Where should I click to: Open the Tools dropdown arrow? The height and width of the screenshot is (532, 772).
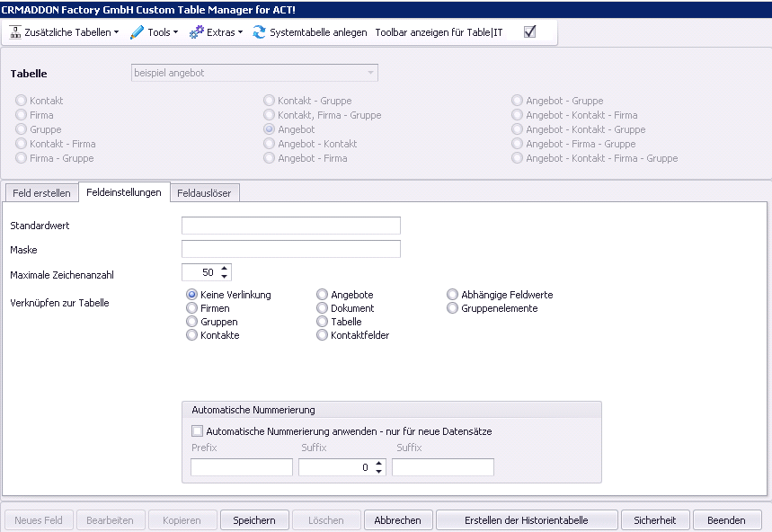(x=176, y=32)
